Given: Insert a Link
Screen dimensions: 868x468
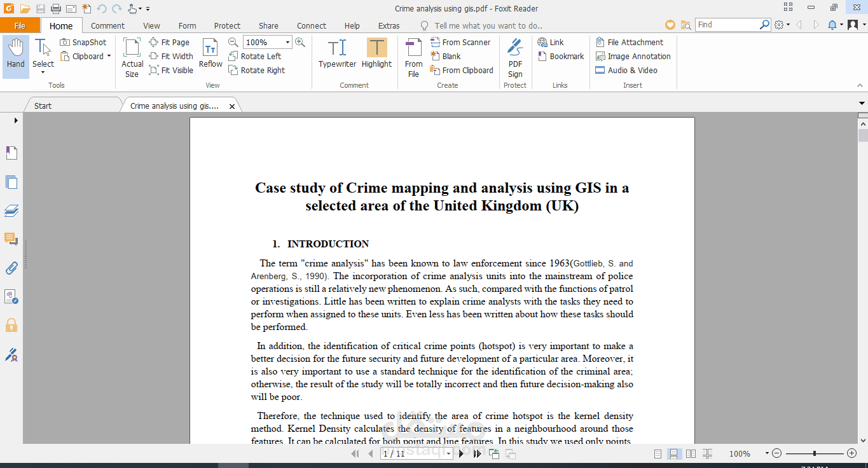Looking at the screenshot, I should click(x=551, y=43).
